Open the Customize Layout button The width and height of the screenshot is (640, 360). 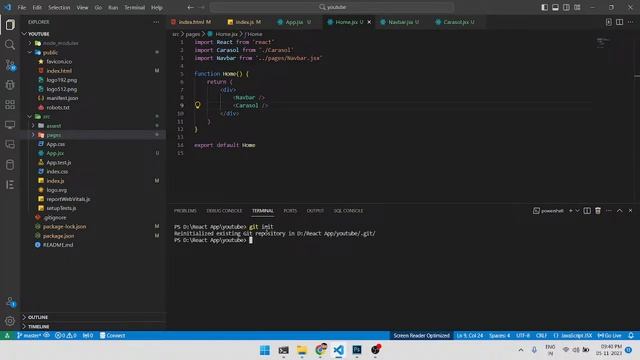pos(577,7)
